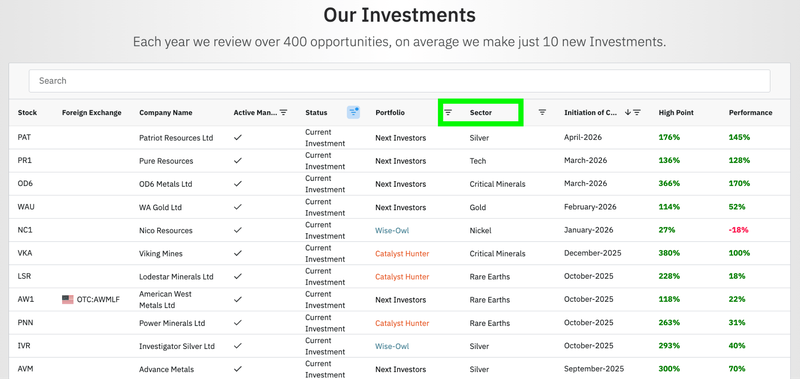Select the stock code WAU
The image size is (800, 379).
click(26, 207)
